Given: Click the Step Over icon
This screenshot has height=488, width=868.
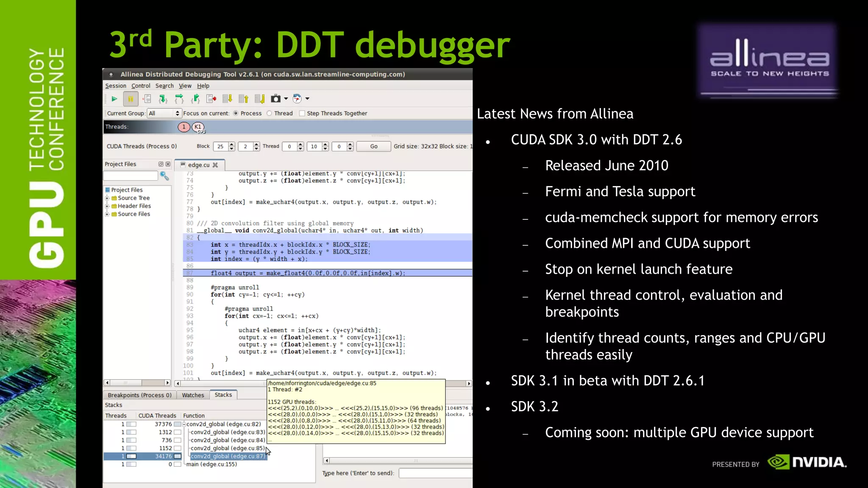Looking at the screenshot, I should point(179,99).
